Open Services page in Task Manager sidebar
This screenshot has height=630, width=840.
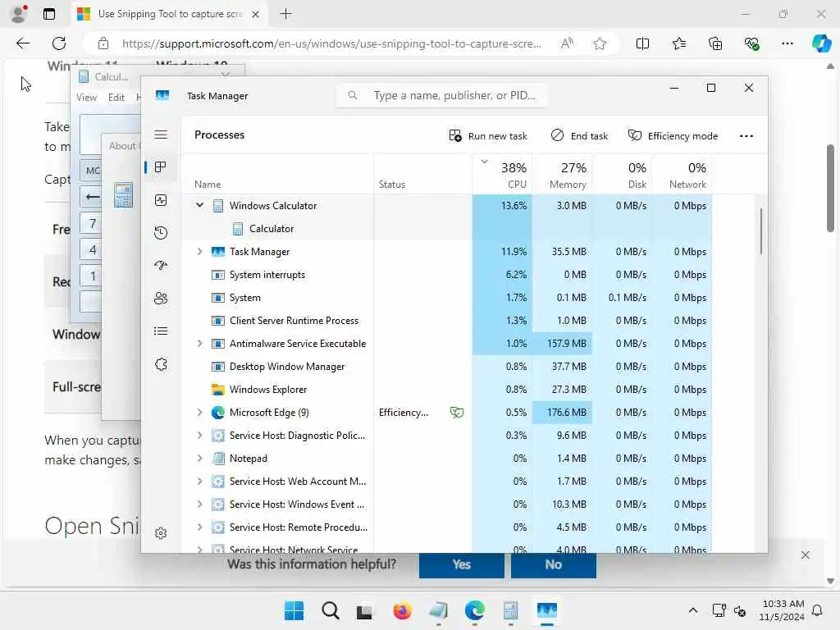(161, 364)
